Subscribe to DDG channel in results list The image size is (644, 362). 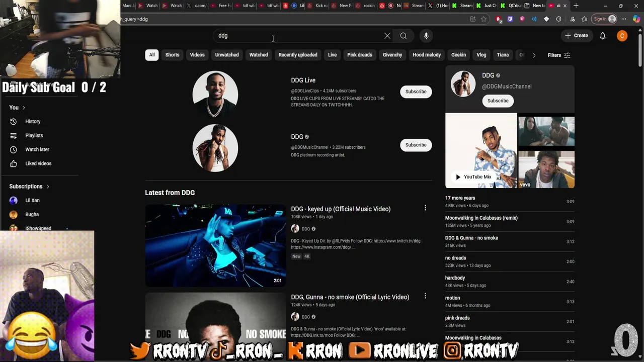pos(416,145)
